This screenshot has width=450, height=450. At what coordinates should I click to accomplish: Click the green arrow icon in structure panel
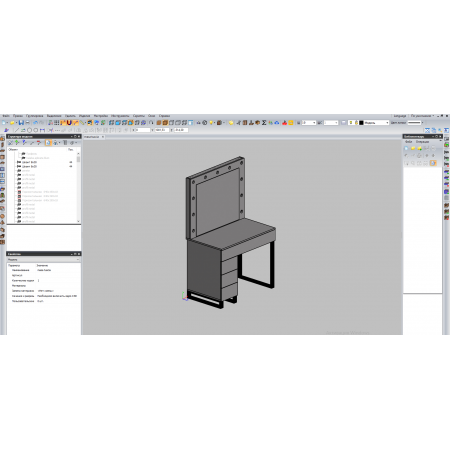click(x=17, y=143)
